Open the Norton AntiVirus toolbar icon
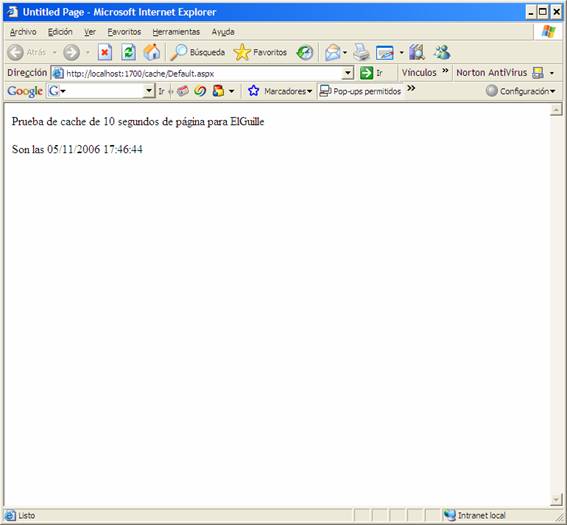The height and width of the screenshot is (525, 567). (538, 73)
